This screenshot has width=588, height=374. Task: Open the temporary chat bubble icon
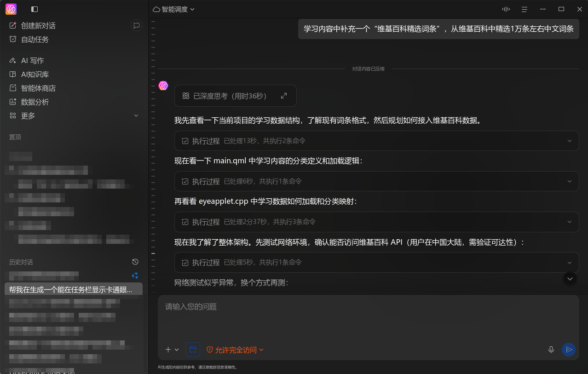tap(137, 26)
